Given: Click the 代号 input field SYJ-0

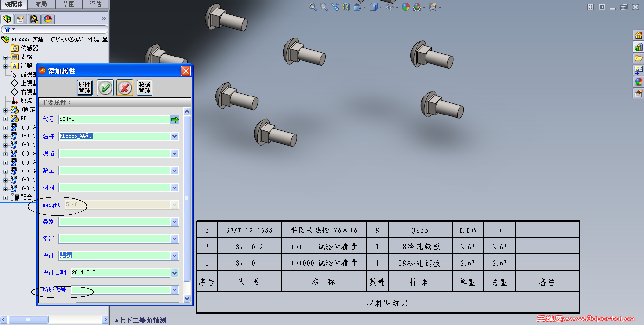Looking at the screenshot, I should 114,119.
